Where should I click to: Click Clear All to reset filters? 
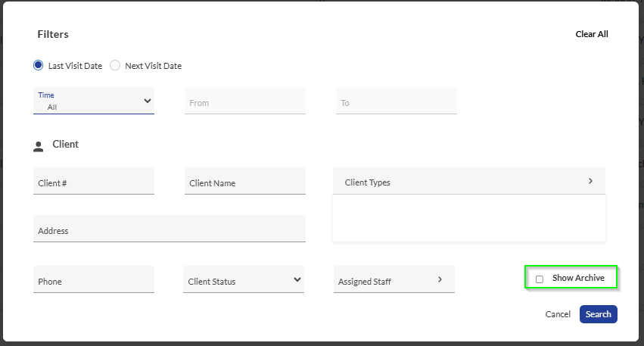tap(592, 34)
